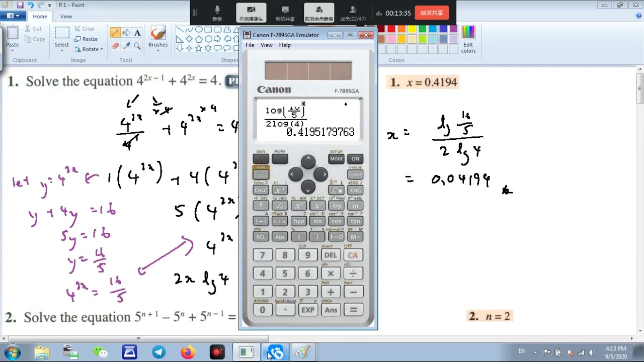Select the Fill with color bucket tool

click(x=126, y=33)
